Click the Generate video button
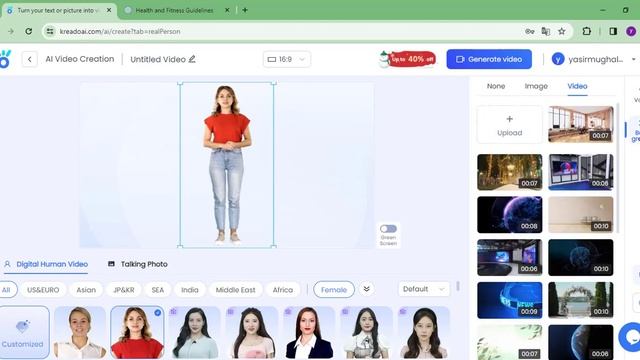This screenshot has width=640, height=360. click(x=489, y=59)
